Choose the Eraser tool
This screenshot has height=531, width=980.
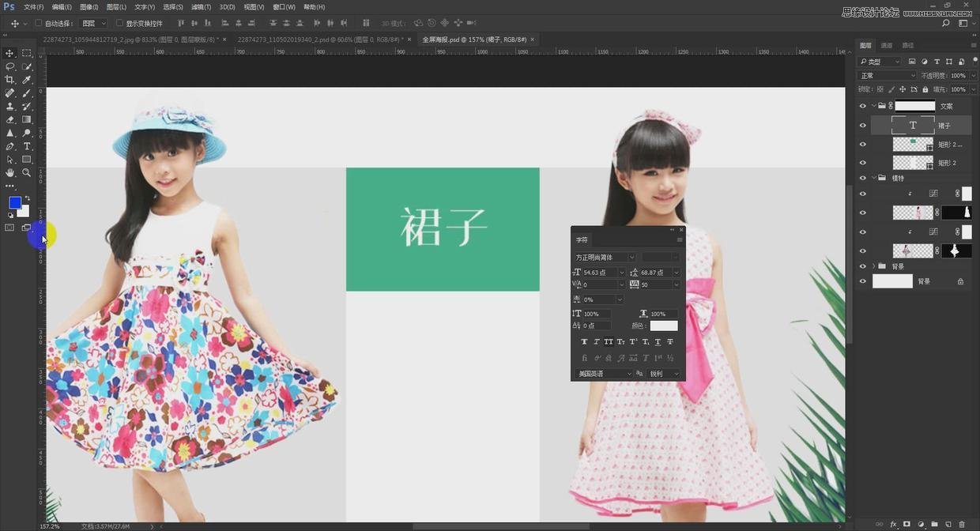click(x=10, y=119)
